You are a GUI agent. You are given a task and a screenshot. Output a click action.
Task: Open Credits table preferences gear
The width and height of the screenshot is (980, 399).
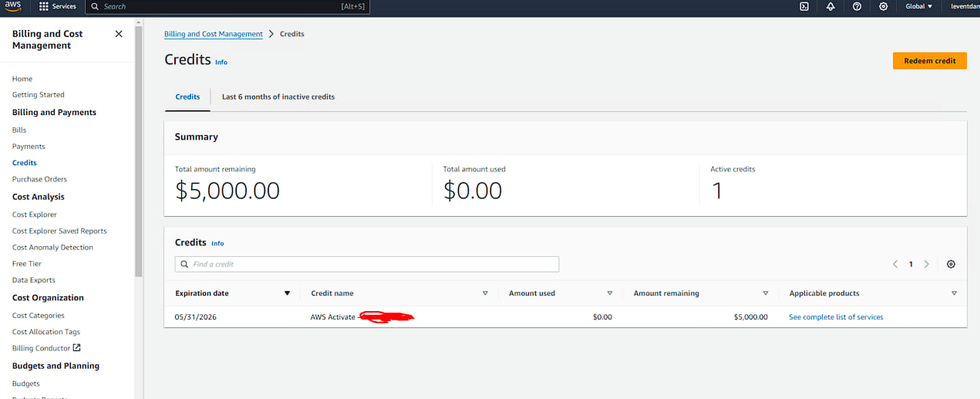coord(951,264)
